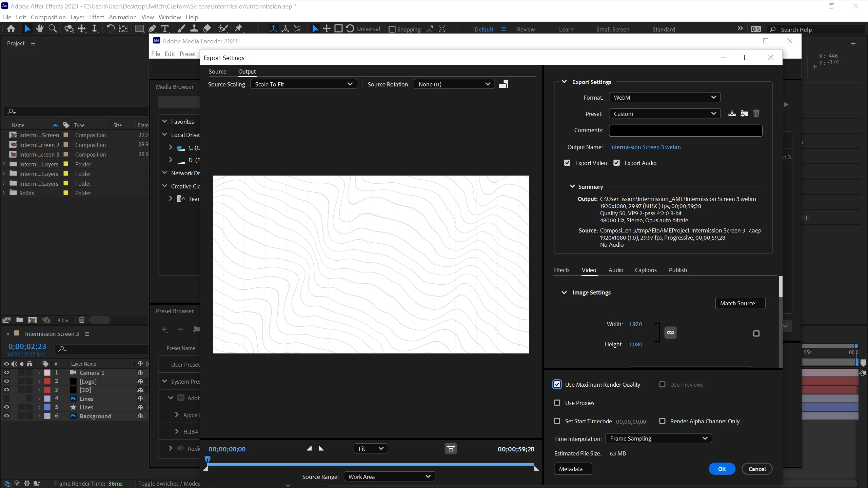Click the Save Preset icon
868x488 pixels.
tap(732, 114)
